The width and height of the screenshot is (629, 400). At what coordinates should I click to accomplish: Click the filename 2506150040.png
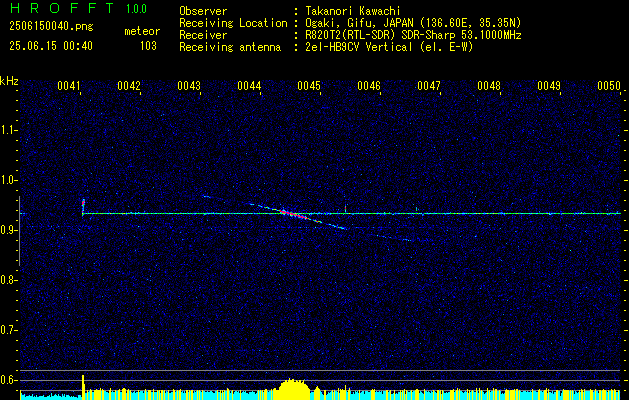pos(51,27)
